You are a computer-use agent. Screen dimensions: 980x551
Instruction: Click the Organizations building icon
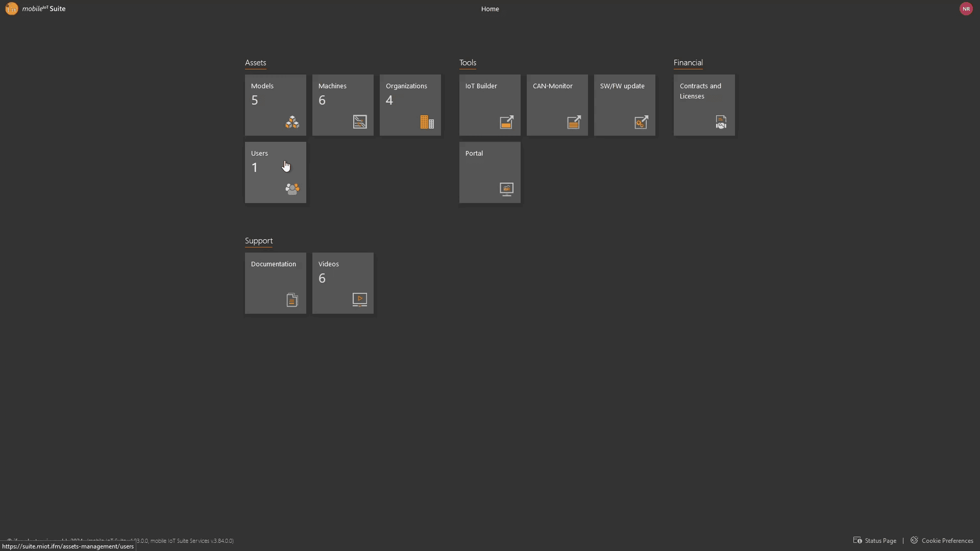(x=427, y=122)
